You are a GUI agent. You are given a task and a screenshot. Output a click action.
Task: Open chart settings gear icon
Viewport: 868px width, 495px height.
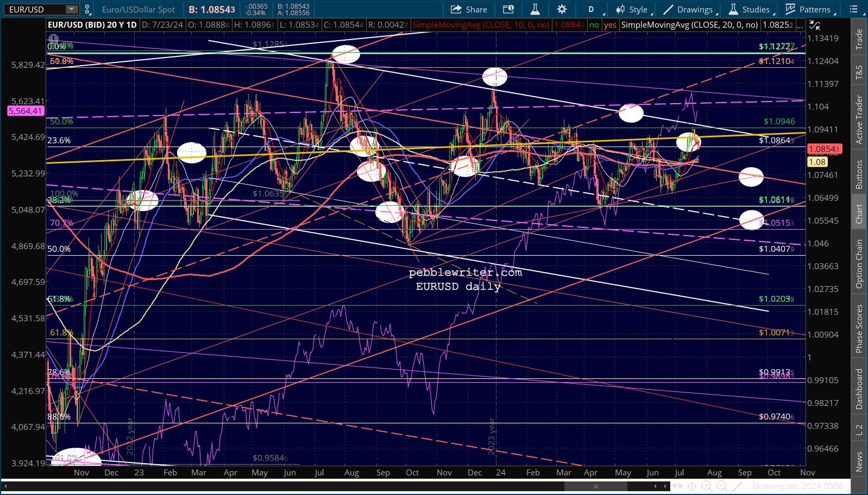(562, 9)
